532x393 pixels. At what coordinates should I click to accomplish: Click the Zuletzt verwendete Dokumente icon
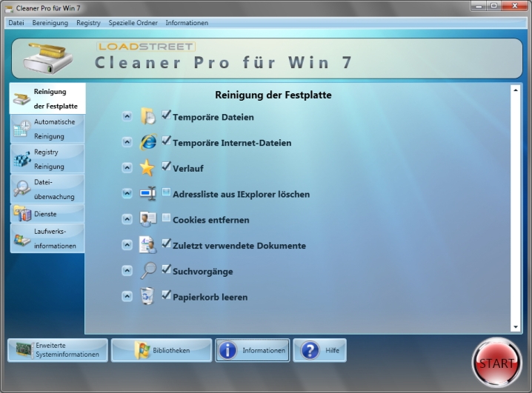pos(148,245)
